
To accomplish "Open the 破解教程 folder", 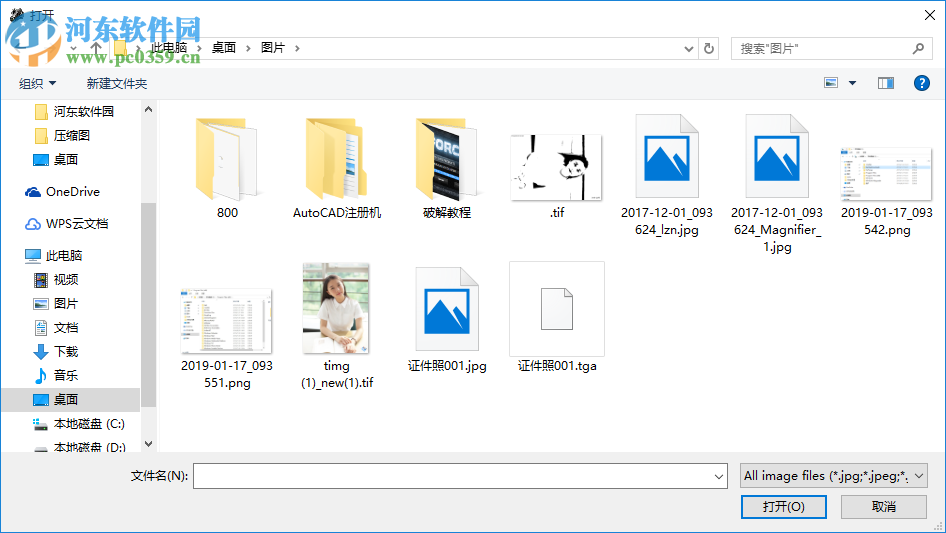I will [x=446, y=159].
